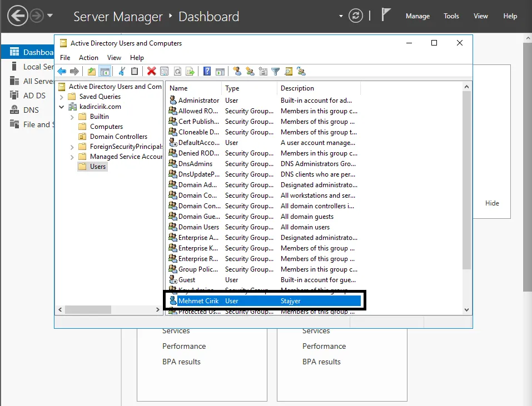Expand Saved Queries tree node
532x406 pixels.
point(61,97)
